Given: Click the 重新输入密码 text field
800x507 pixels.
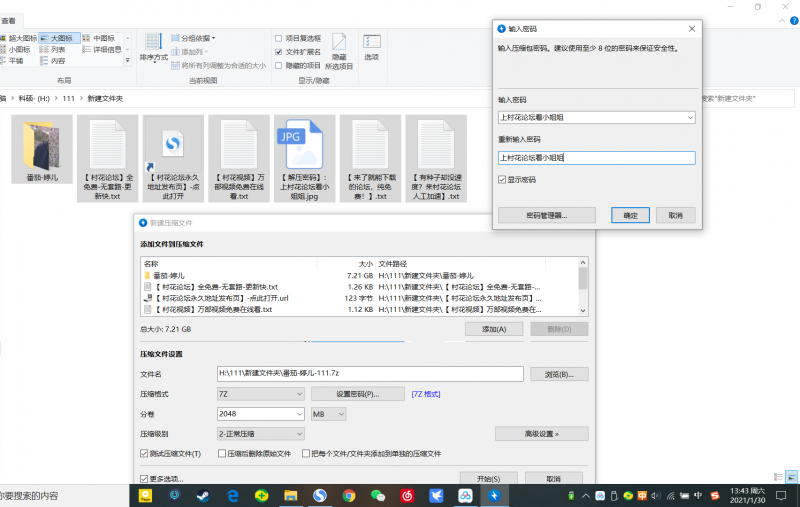Looking at the screenshot, I should pyautogui.click(x=596, y=158).
